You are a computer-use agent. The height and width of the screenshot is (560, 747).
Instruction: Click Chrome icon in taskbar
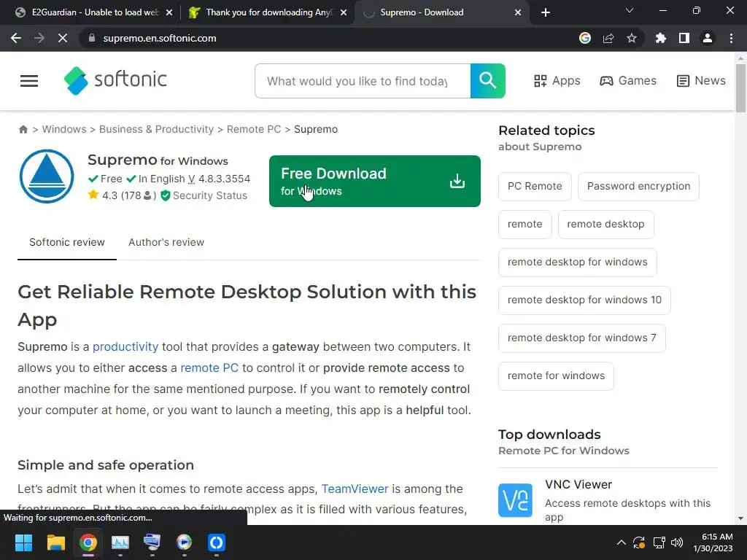coord(88,542)
